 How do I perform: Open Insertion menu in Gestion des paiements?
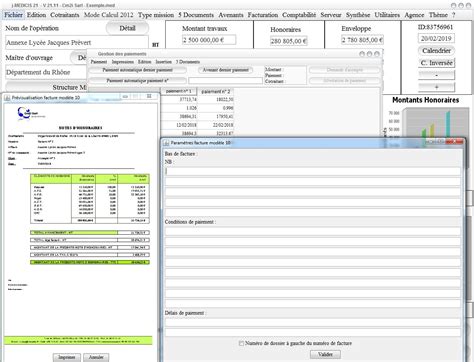tap(163, 62)
